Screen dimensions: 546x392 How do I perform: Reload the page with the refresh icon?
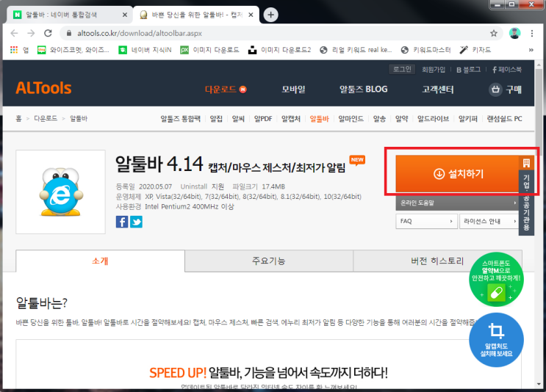point(48,33)
